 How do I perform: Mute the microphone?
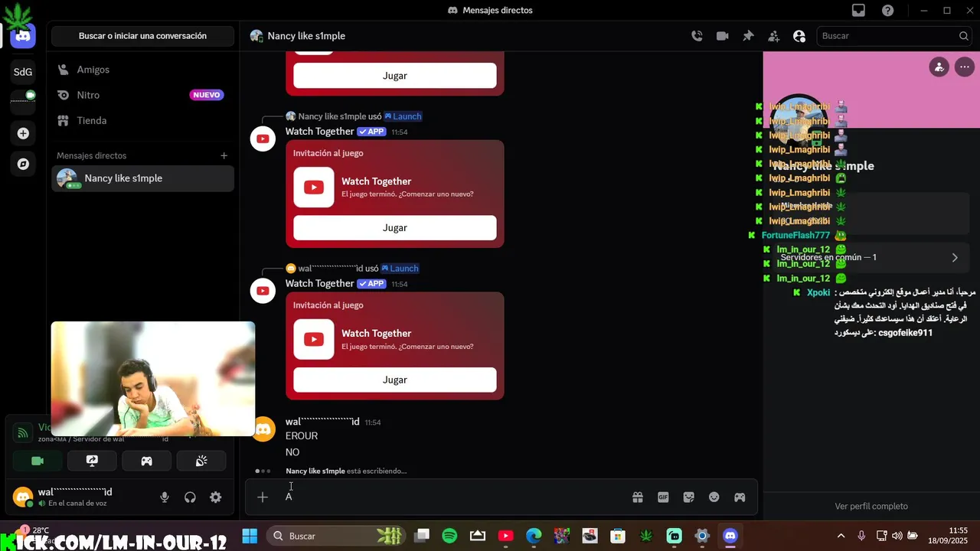click(x=165, y=497)
